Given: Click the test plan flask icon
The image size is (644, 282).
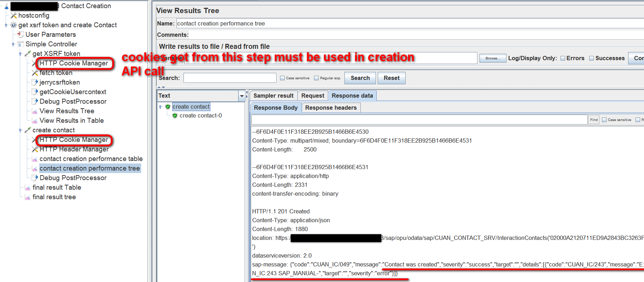Looking at the screenshot, I should point(6,6).
